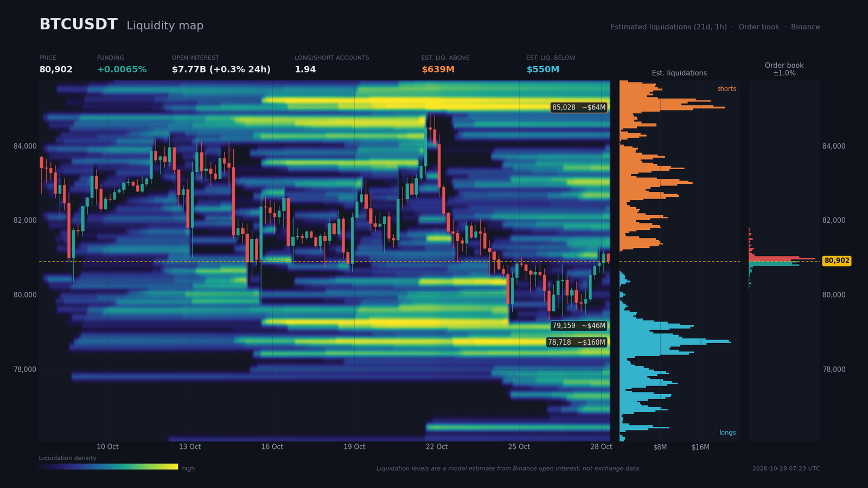Click the "79,159 ~$46M" level annotation

pos(579,326)
